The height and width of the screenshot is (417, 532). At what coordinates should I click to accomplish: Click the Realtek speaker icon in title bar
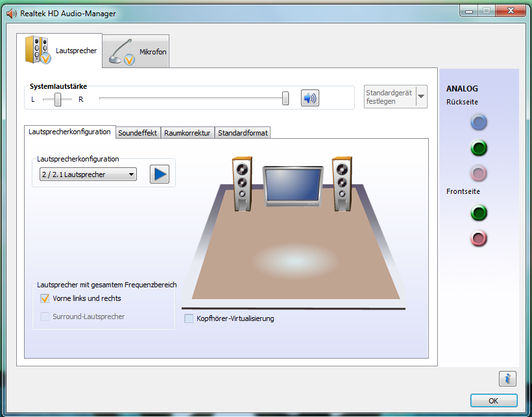[12, 14]
